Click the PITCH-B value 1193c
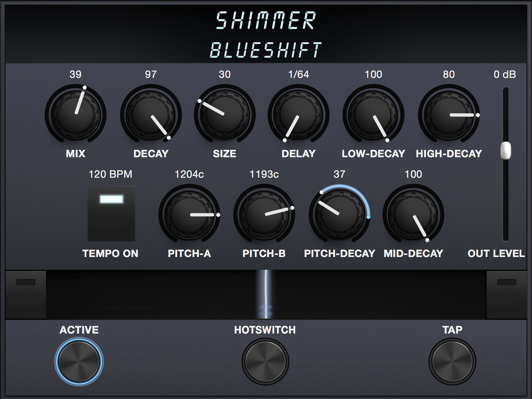The image size is (532, 399). pos(264,174)
